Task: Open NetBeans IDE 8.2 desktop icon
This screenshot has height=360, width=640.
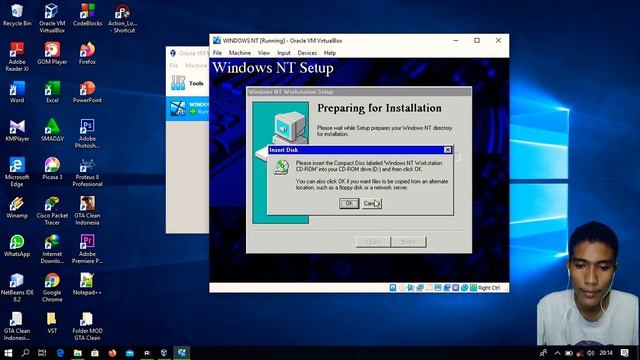Action: 17,288
